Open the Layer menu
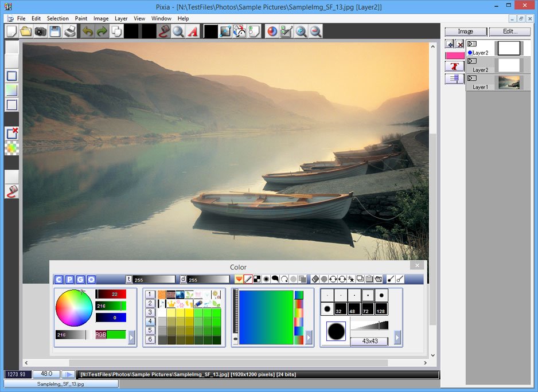This screenshot has width=538, height=392. click(x=121, y=18)
